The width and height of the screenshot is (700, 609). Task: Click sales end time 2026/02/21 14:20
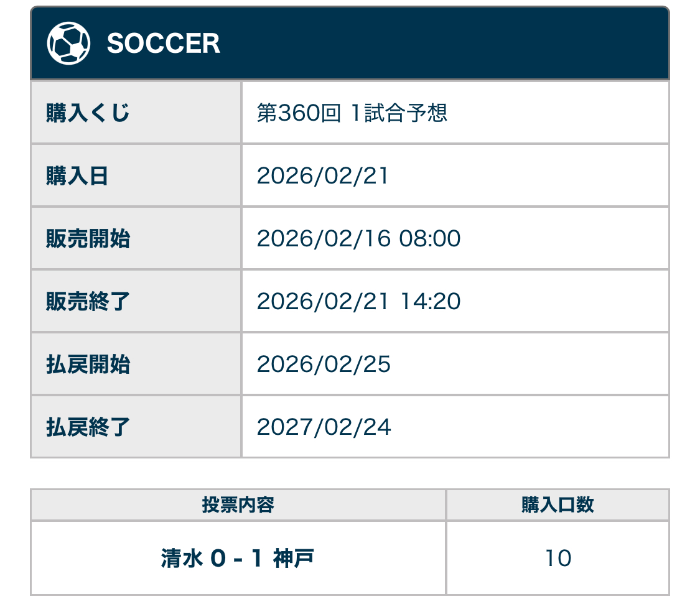(358, 302)
